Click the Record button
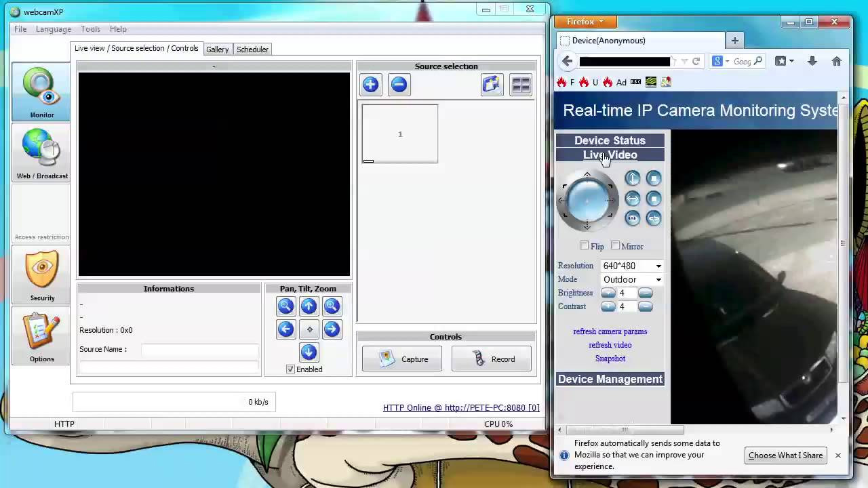 (x=492, y=359)
